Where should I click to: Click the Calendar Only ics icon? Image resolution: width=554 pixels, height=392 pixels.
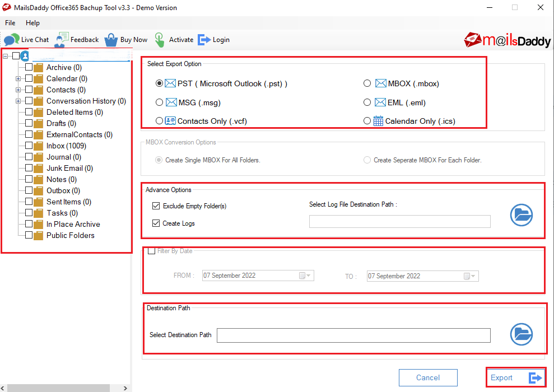pyautogui.click(x=378, y=121)
